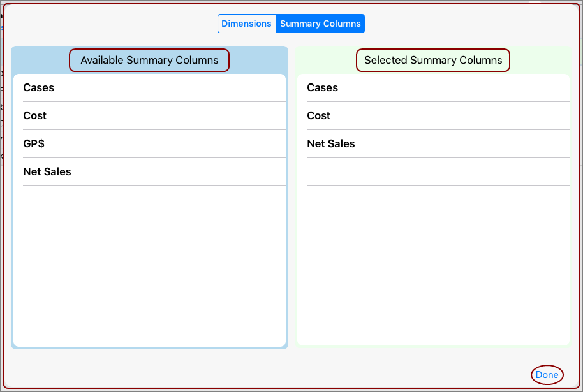Click the empty row below Net Sales
Image resolution: width=583 pixels, height=392 pixels.
tap(153, 199)
